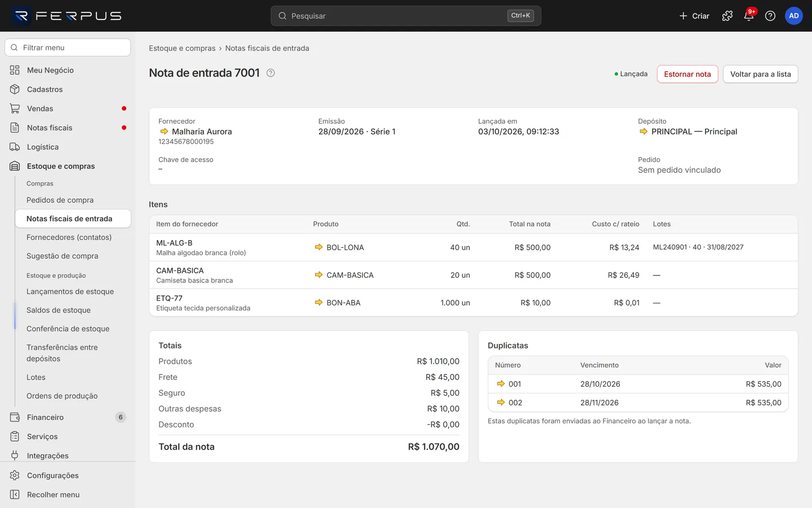
Task: Open supplier Malharia Aurora via arrow icon
Action: click(x=164, y=131)
